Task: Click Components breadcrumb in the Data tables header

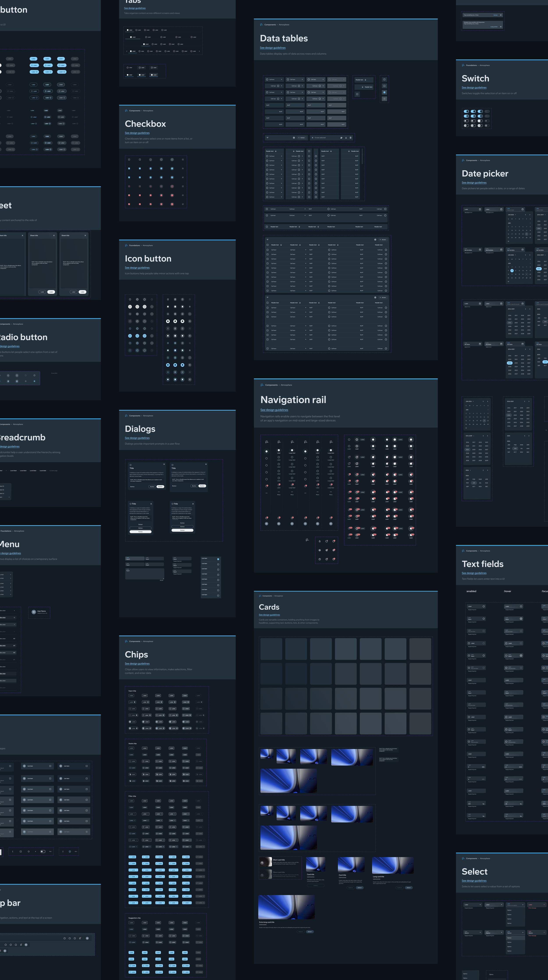Action: pos(270,25)
